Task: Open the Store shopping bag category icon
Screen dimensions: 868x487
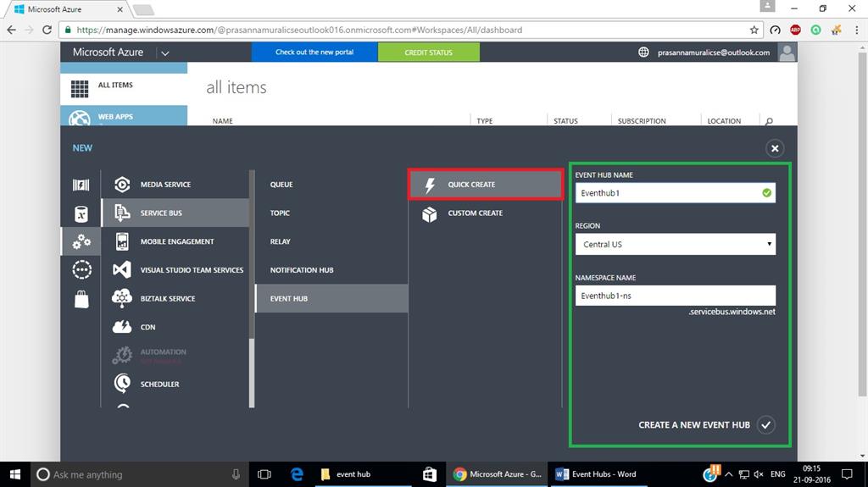Action: coord(81,299)
